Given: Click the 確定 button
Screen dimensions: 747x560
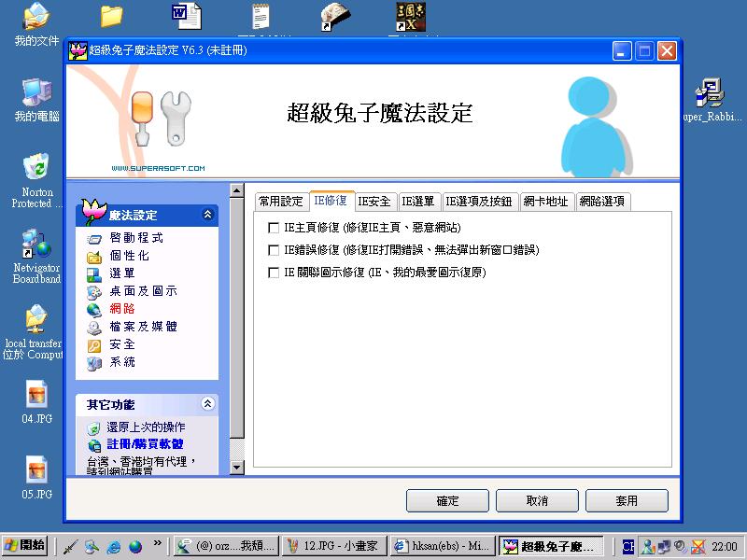Looking at the screenshot, I should pos(447,500).
